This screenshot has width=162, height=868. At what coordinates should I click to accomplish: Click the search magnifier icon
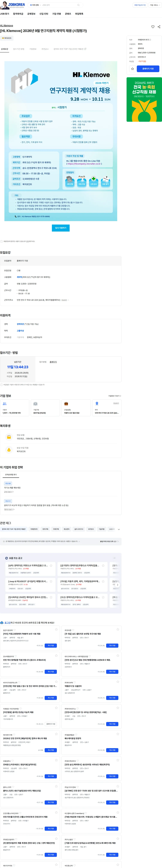78,5
